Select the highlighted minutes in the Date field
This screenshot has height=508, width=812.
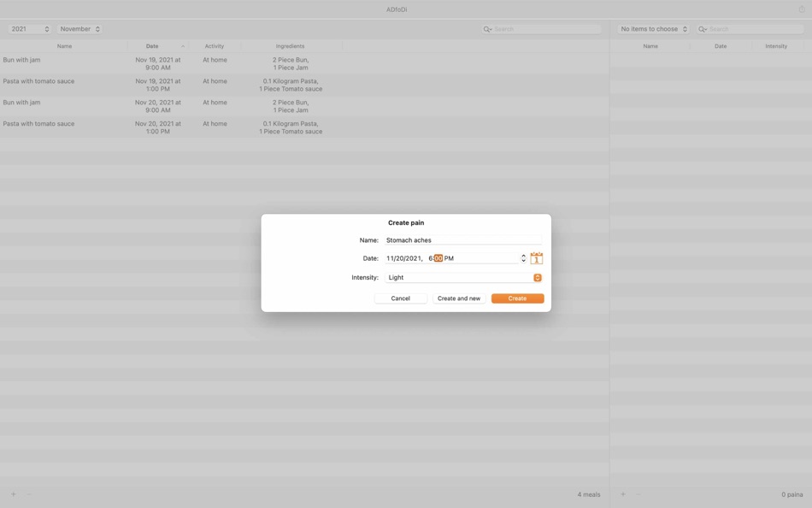[438, 258]
